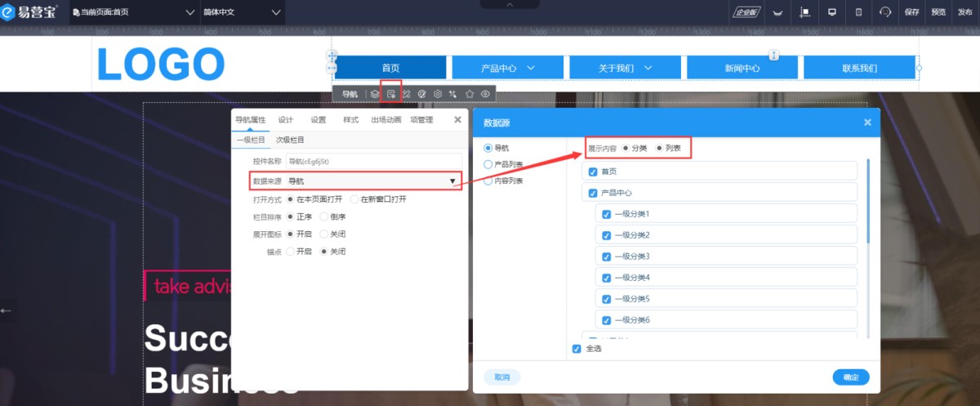Open the data source icon in navigation toolbar
The height and width of the screenshot is (406, 980).
(391, 94)
